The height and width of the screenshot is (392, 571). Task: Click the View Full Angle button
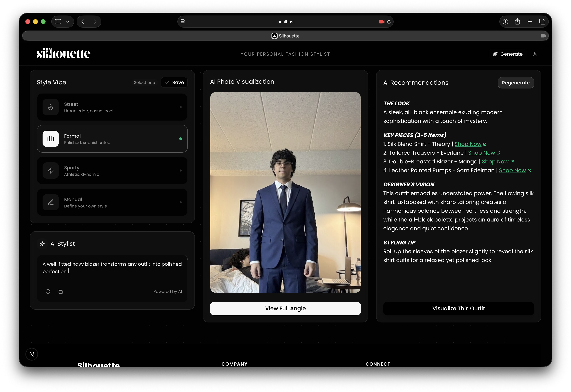[285, 308]
